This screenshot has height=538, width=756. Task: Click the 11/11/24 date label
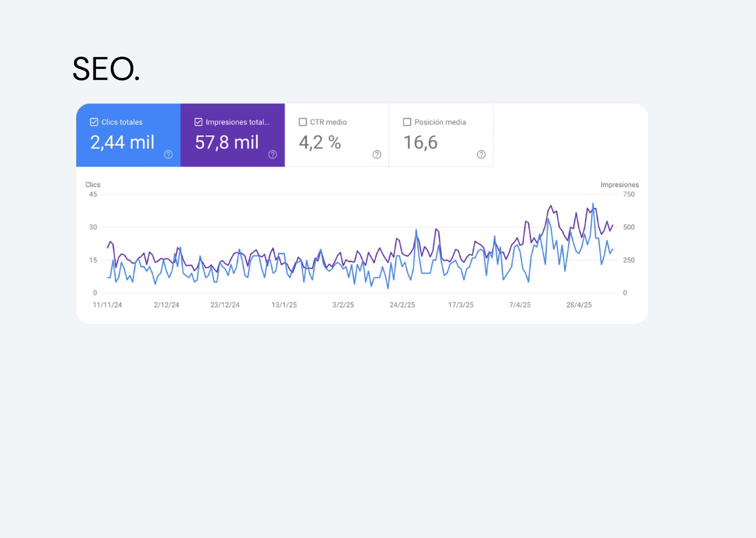click(x=107, y=305)
